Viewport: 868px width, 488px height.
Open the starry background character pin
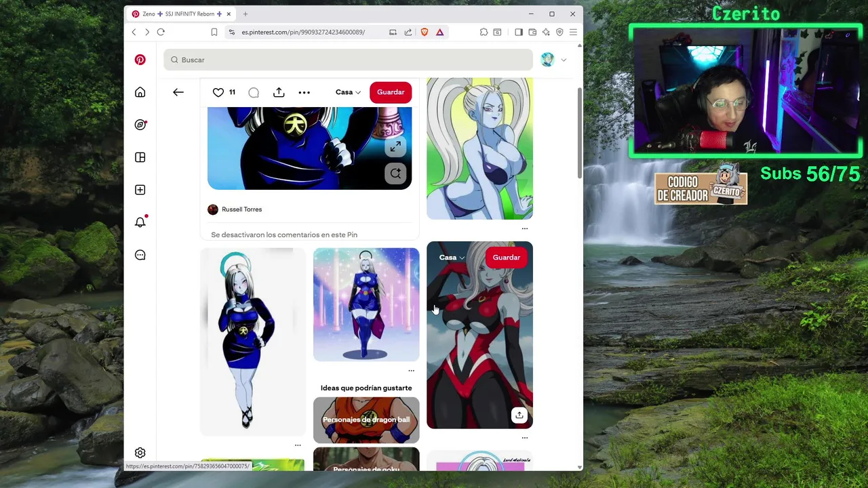click(366, 304)
